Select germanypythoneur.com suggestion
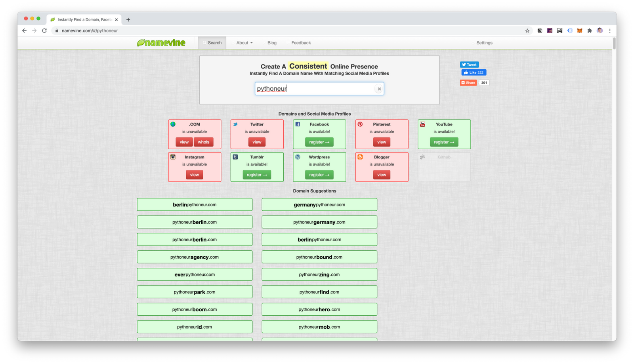Viewport: 634px width, 364px height. coord(319,205)
